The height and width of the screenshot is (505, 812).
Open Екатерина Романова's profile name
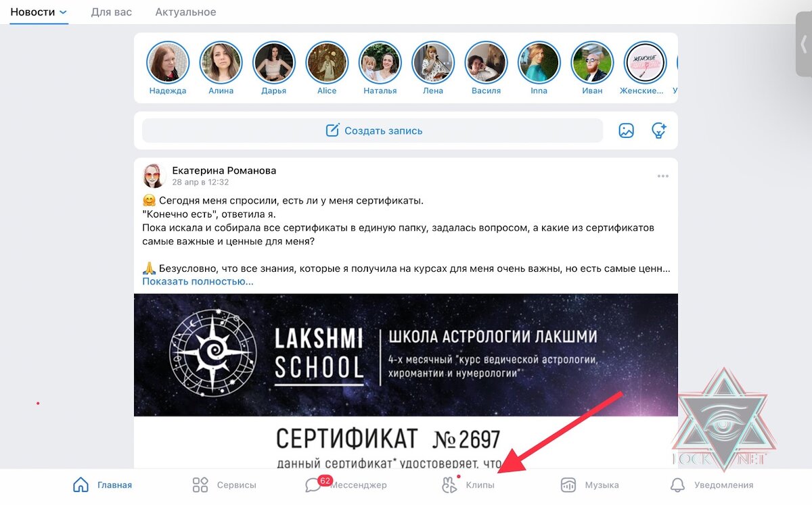[x=224, y=170]
